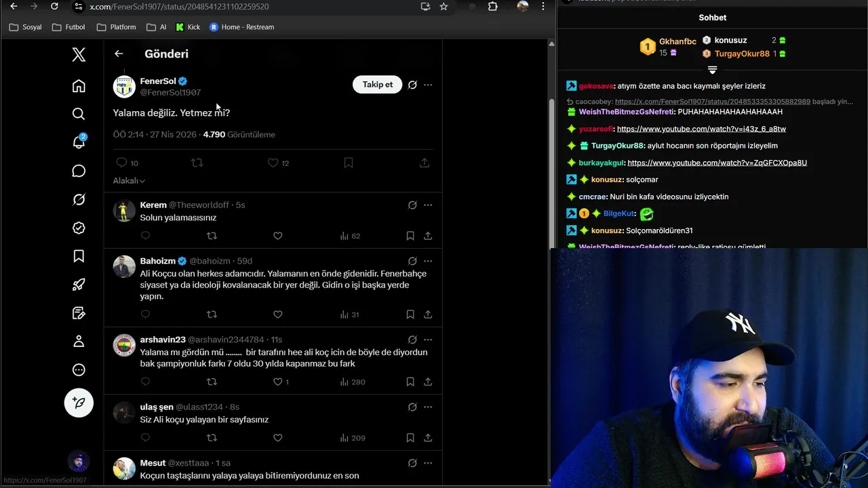The height and width of the screenshot is (488, 868).
Task: Bookmark Kerem's reply
Action: tap(410, 236)
